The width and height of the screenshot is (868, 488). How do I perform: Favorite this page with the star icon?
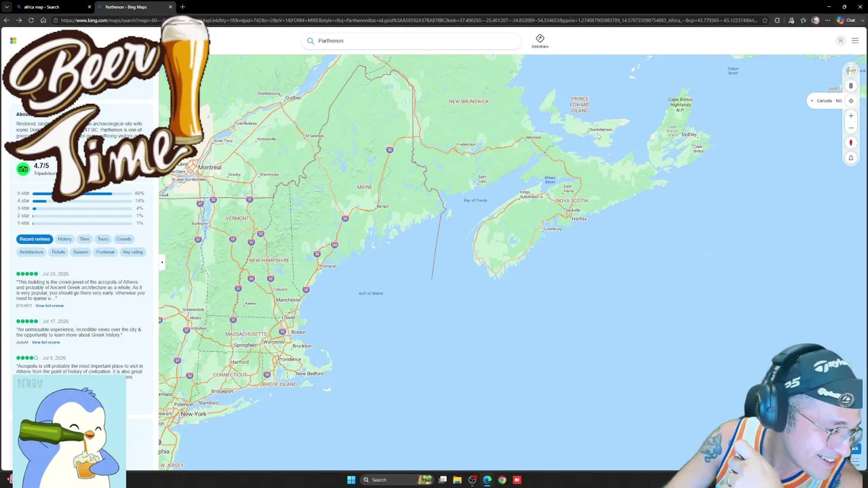click(765, 20)
